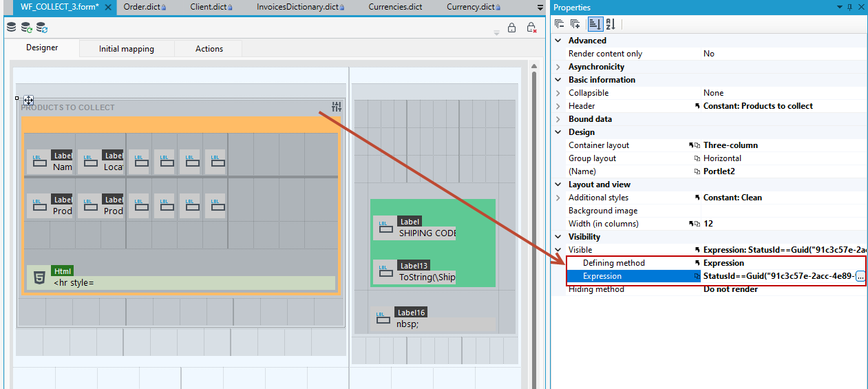Screen dimensions: 868x389
Task: Click the Collapsible value None
Action: tap(714, 93)
